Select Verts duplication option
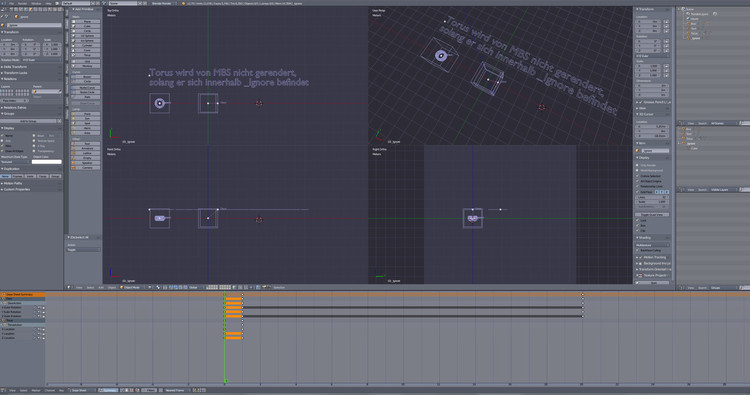Viewport: 750px width, 395px height. pos(30,176)
